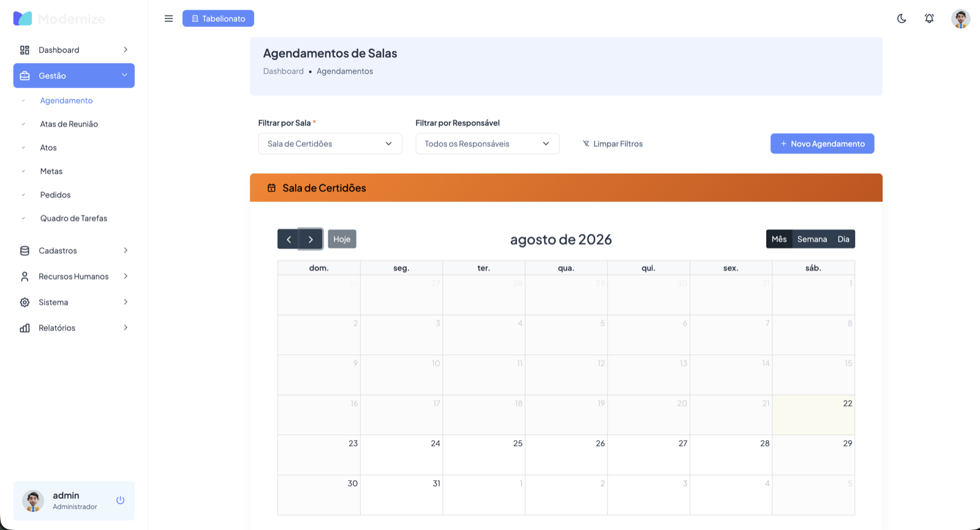Click the plus icon in Novo Agendamento
The height and width of the screenshot is (530, 980).
pos(783,144)
